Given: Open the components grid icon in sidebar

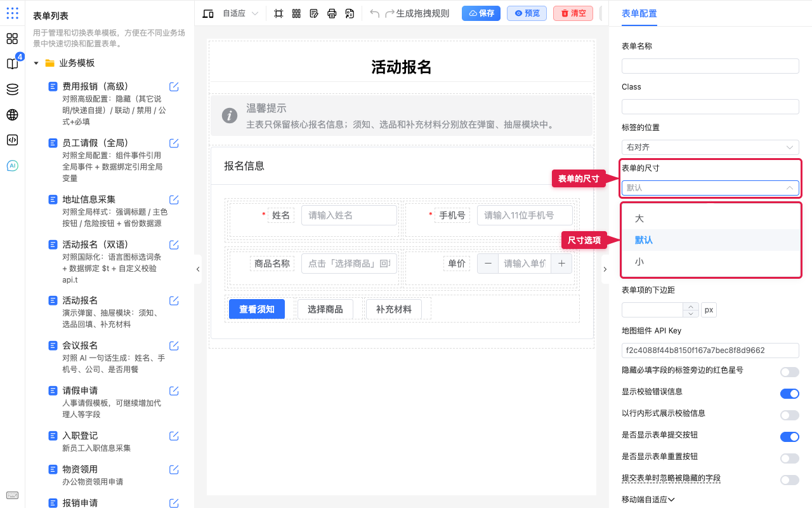Looking at the screenshot, I should pos(12,39).
